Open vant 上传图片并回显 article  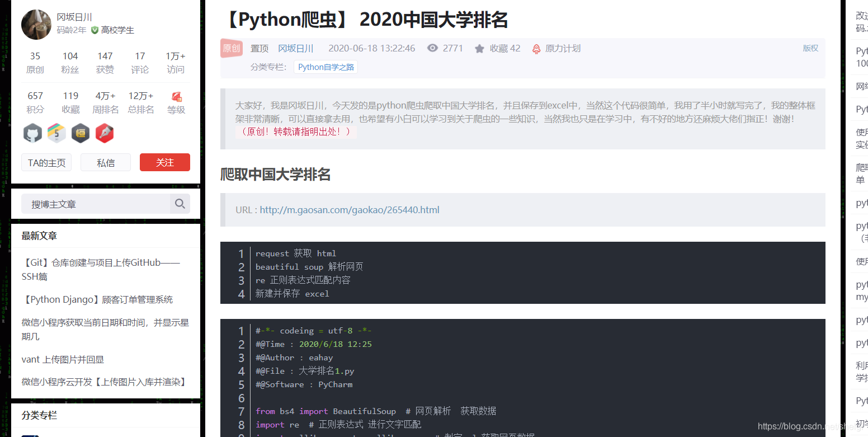(x=63, y=359)
